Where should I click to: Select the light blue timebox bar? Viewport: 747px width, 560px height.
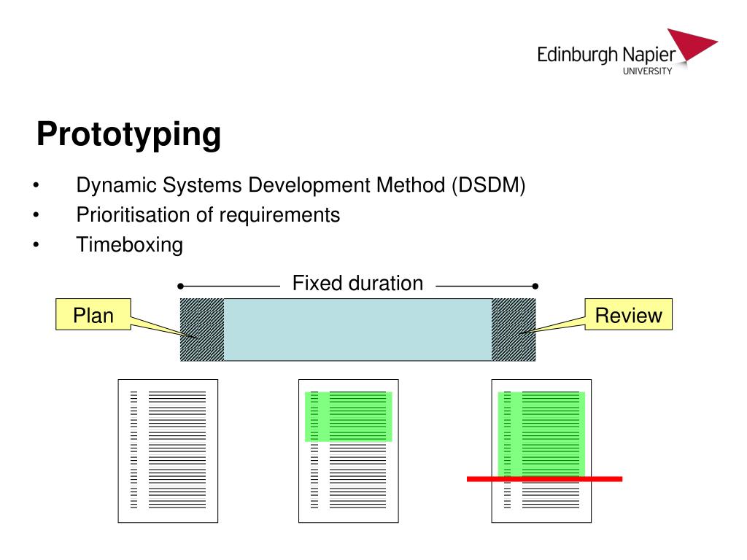[357, 330]
